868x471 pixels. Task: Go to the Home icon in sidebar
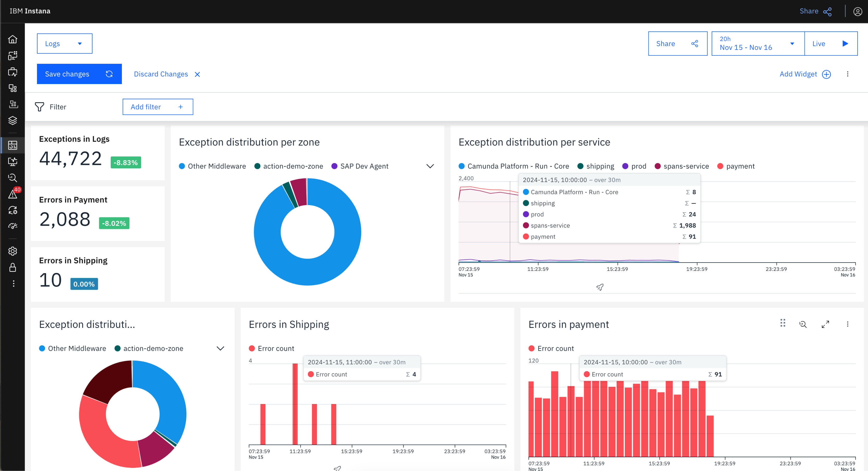coord(13,39)
